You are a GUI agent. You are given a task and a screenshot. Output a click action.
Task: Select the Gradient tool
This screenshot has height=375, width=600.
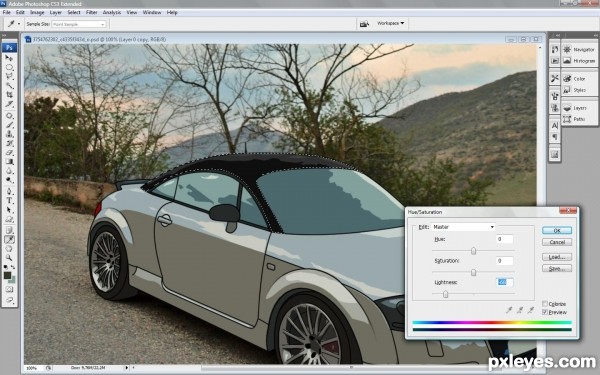9,161
